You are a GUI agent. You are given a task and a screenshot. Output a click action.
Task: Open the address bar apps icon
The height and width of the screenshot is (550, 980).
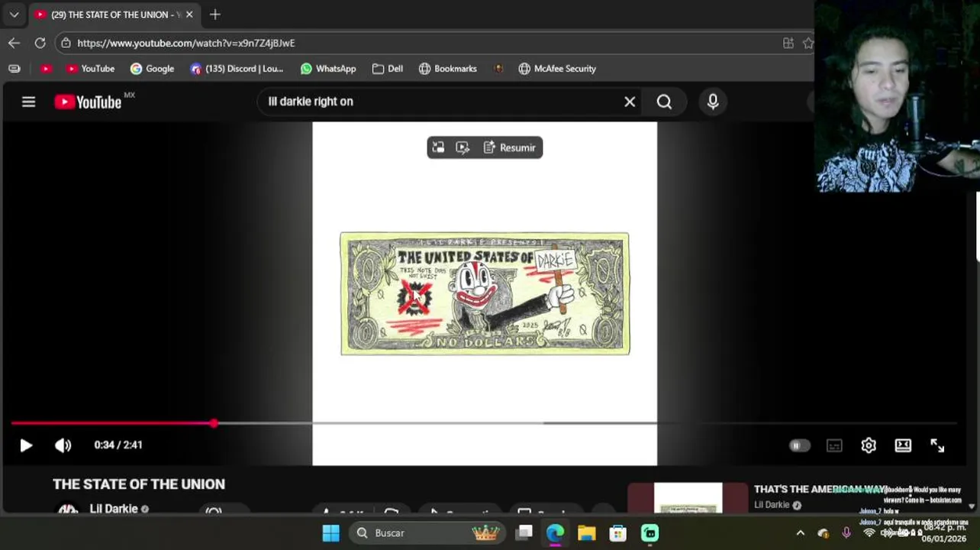tap(788, 43)
